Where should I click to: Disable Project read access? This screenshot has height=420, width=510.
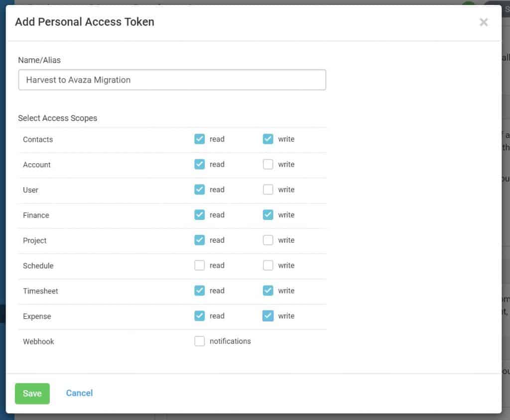click(x=199, y=240)
